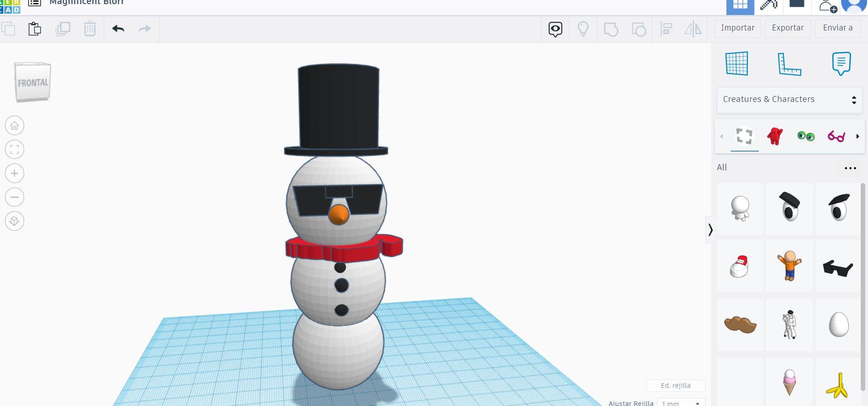The image size is (868, 406).
Task: Invite a collaborator with add-person icon
Action: tap(828, 5)
